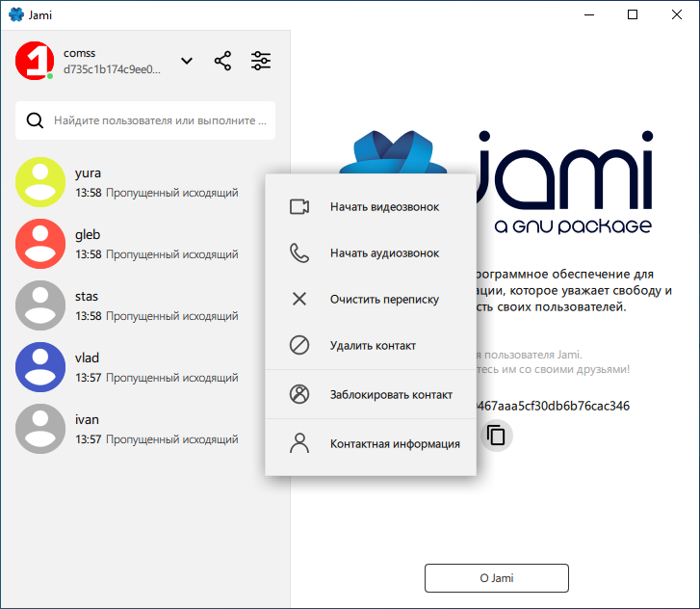Click the person icon for contact info
The width and height of the screenshot is (700, 609).
[299, 443]
